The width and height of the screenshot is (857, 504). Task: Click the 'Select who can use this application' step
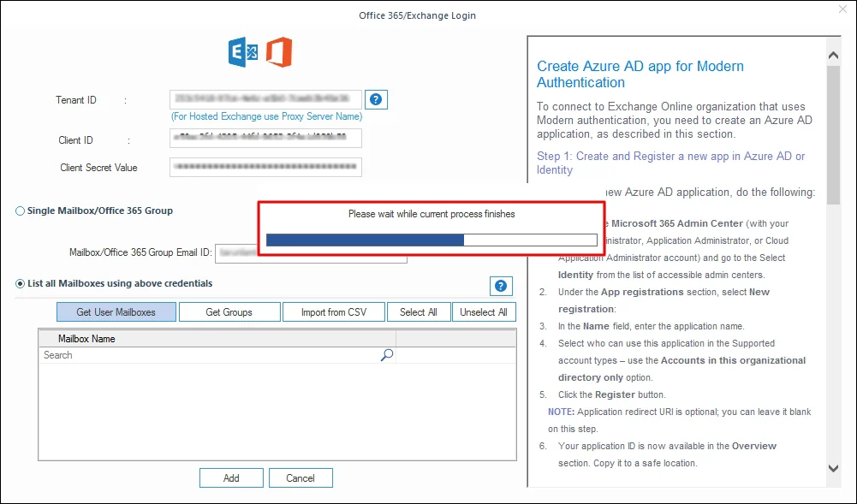pyautogui.click(x=681, y=360)
